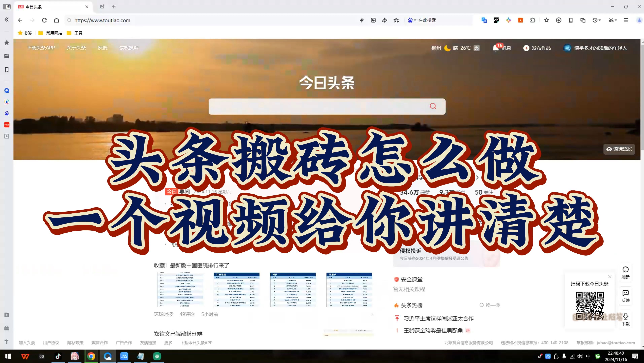Click the browser back arrow
The image size is (644, 363).
click(x=20, y=20)
